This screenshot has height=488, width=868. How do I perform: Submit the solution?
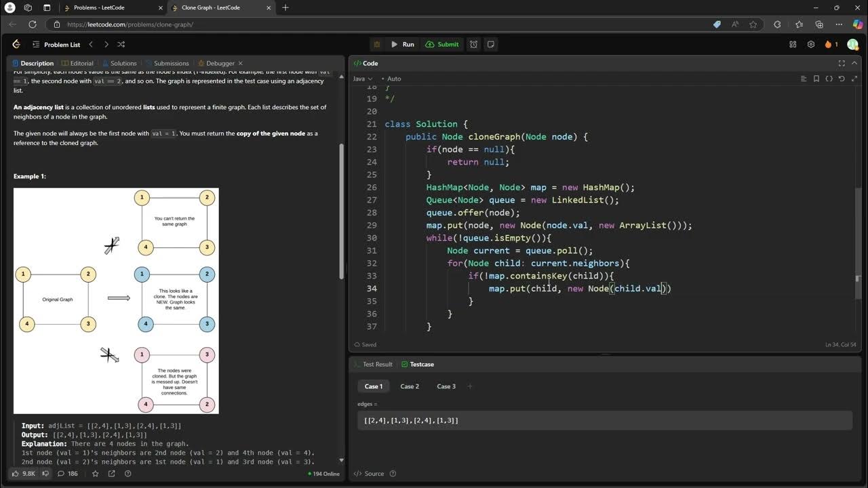tap(442, 45)
